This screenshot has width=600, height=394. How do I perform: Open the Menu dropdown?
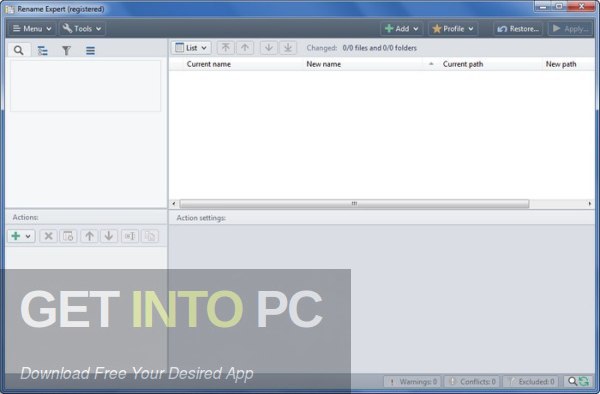(32, 29)
